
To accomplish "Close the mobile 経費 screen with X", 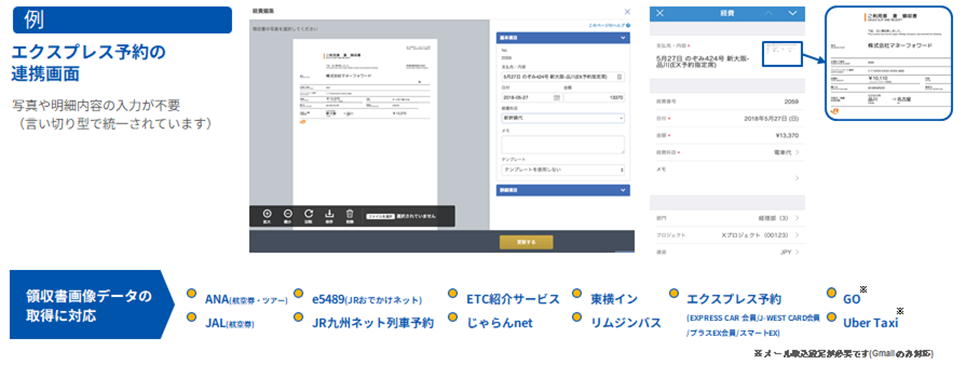I will pyautogui.click(x=661, y=12).
